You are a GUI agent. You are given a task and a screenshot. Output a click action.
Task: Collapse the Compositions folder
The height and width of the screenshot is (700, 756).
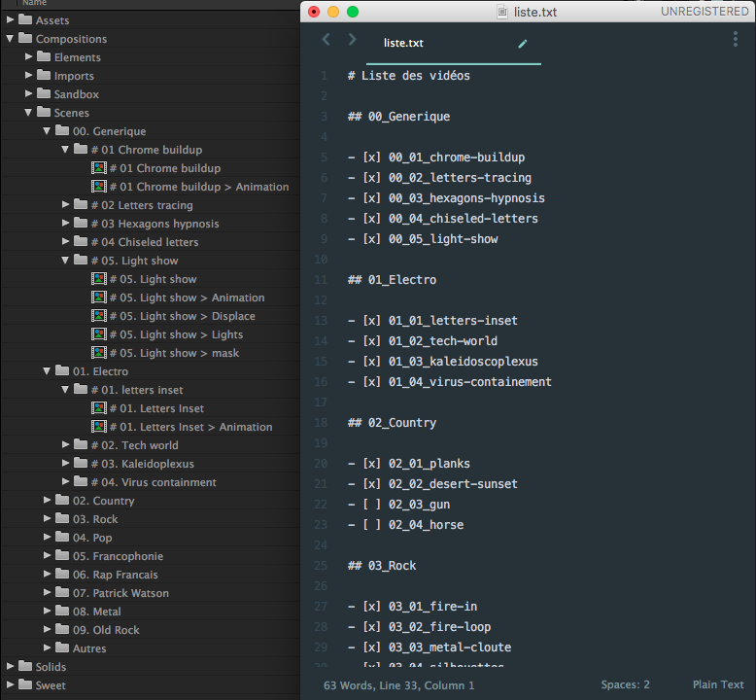[x=10, y=38]
